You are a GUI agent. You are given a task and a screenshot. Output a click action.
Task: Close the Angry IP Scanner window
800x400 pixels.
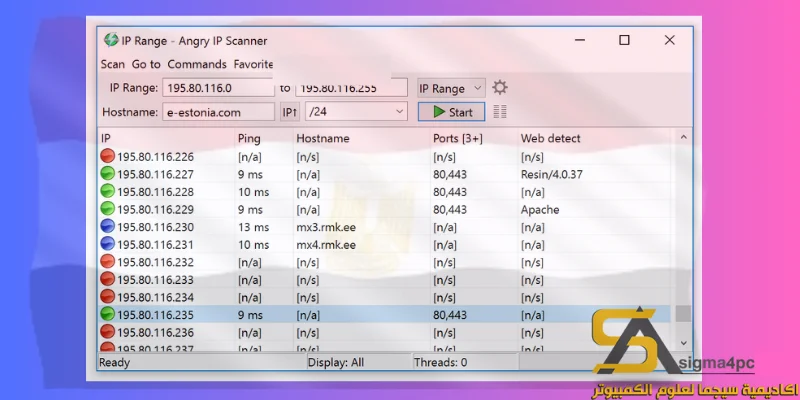click(x=669, y=40)
